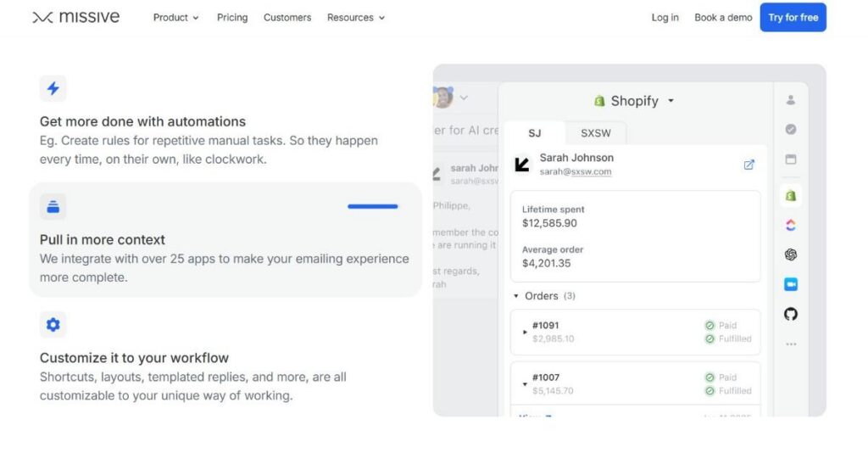Viewport: 868px width, 453px height.
Task: Open the GitHub integration sidebar icon
Action: point(791,314)
